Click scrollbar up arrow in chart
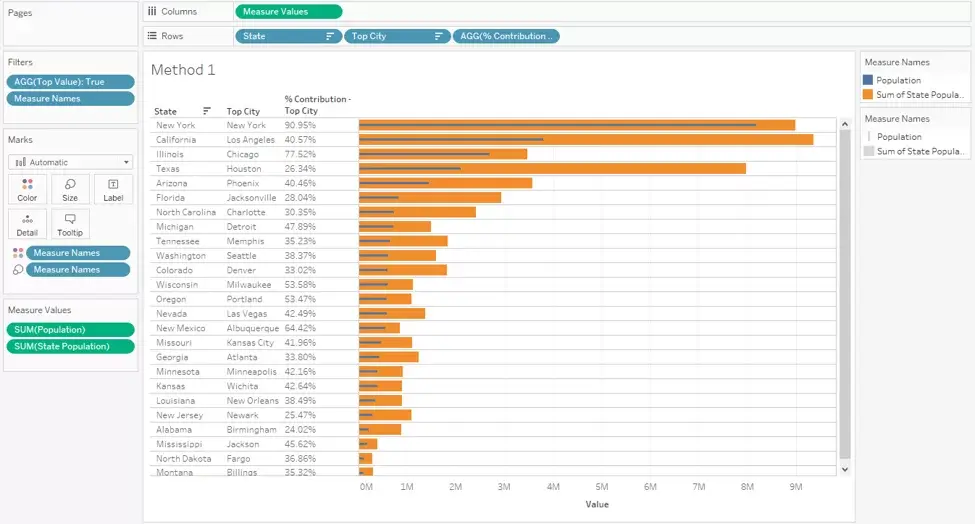 pyautogui.click(x=844, y=124)
